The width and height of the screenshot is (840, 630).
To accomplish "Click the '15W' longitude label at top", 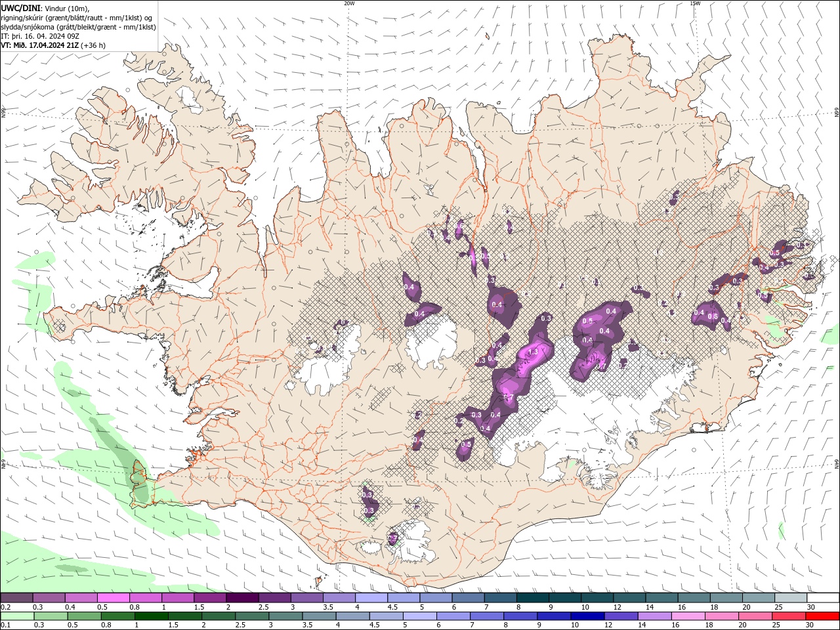I will (x=695, y=3).
